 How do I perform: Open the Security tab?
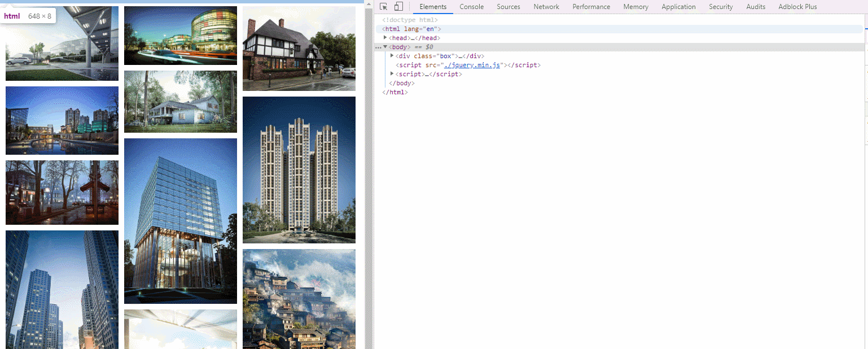pyautogui.click(x=721, y=7)
